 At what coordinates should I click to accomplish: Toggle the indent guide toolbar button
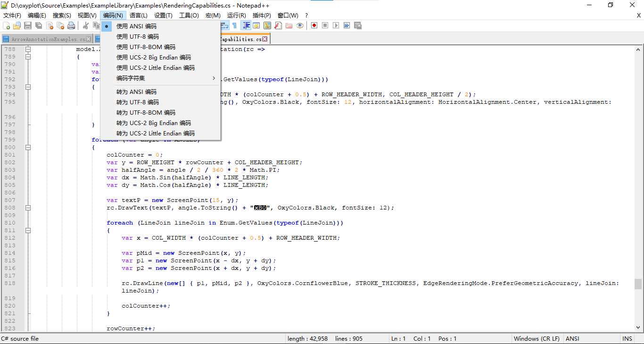(x=246, y=25)
